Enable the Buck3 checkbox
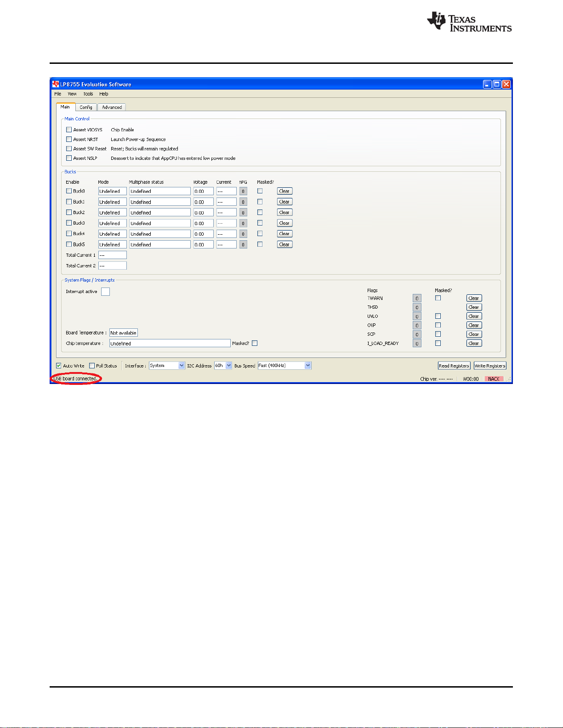The width and height of the screenshot is (563, 728). coord(69,223)
